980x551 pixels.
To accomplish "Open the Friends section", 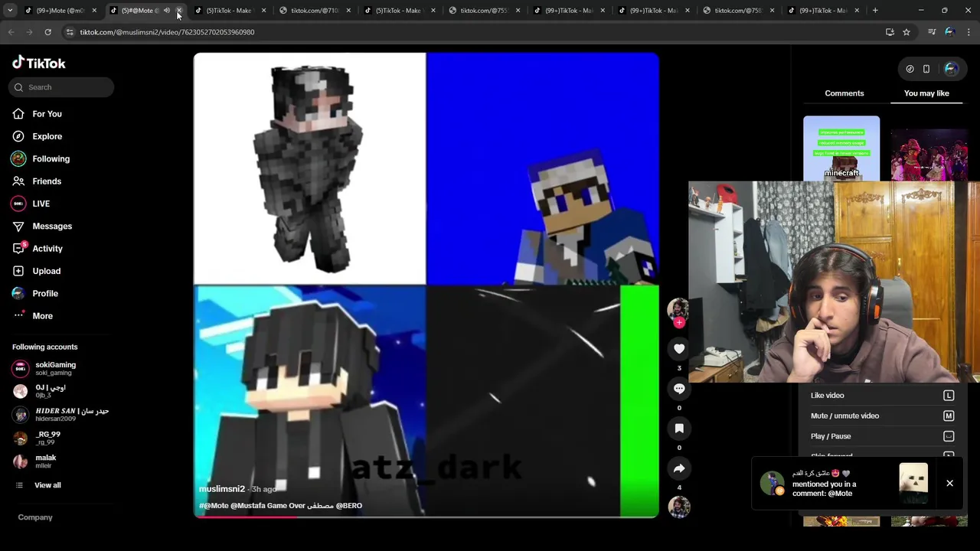I will [46, 181].
